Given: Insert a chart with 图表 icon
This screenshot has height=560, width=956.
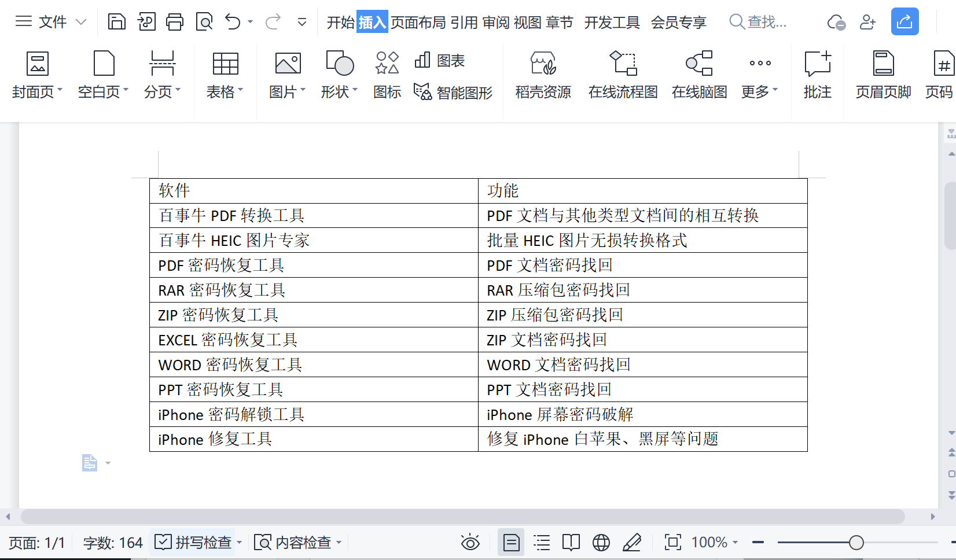Looking at the screenshot, I should point(440,60).
